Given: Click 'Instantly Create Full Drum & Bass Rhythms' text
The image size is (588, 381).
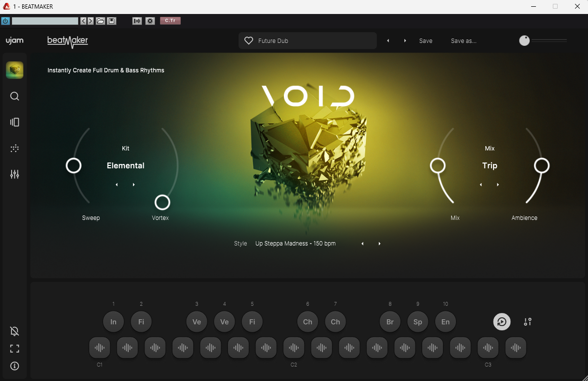Looking at the screenshot, I should point(106,70).
